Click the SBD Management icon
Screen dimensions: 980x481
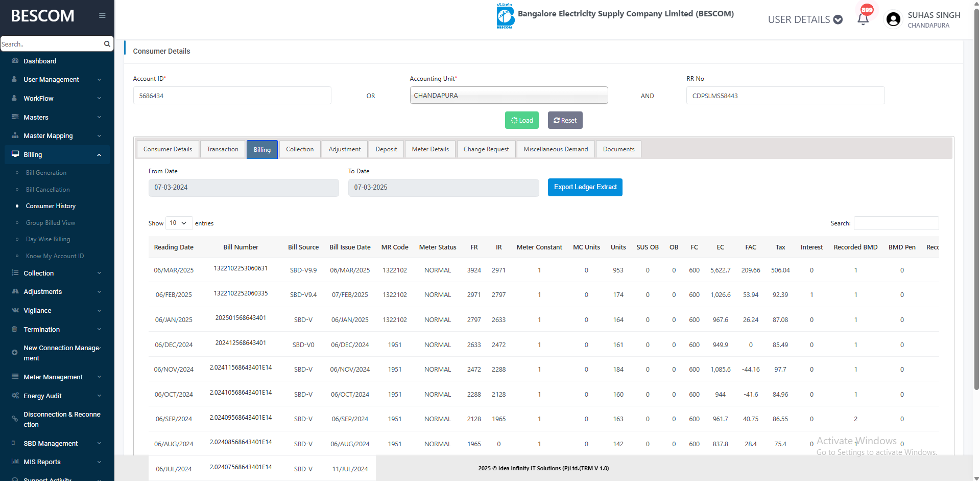click(13, 443)
